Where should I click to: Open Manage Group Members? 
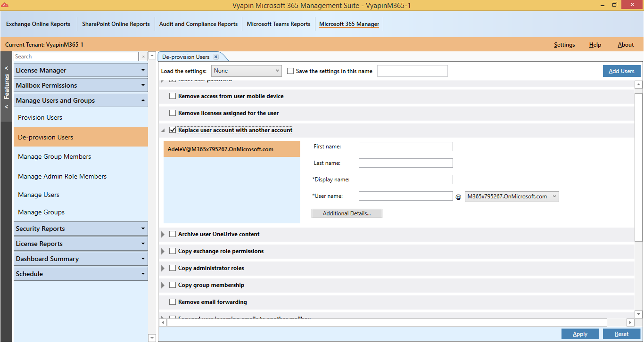point(55,156)
